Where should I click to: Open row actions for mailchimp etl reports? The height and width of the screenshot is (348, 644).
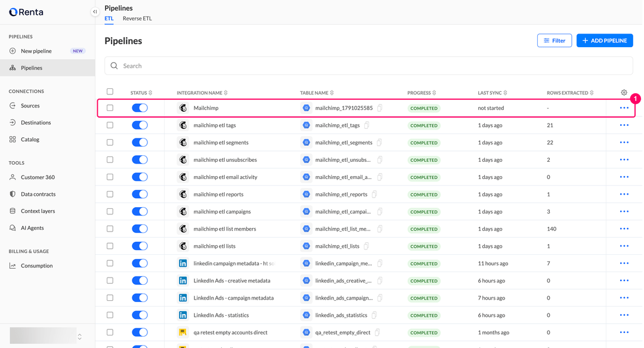coord(624,194)
